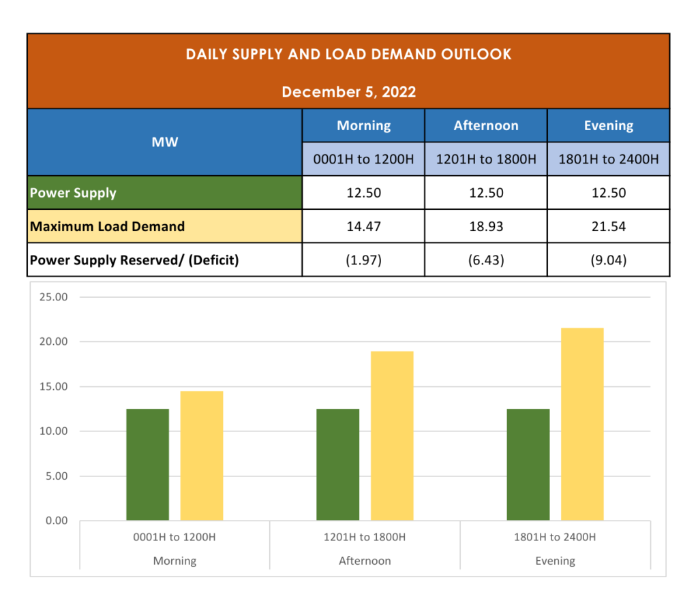Click the green Morning power supply bar

(x=147, y=464)
